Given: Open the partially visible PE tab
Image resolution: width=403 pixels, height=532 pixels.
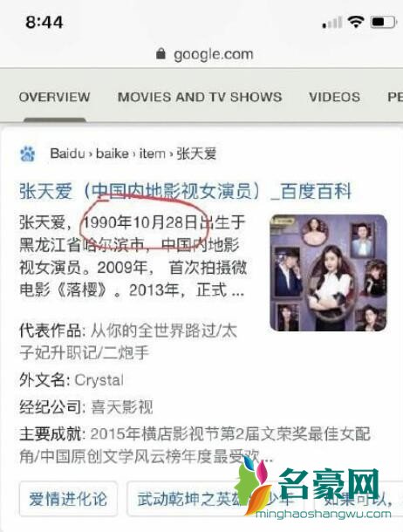Looking at the screenshot, I should click(x=395, y=97).
